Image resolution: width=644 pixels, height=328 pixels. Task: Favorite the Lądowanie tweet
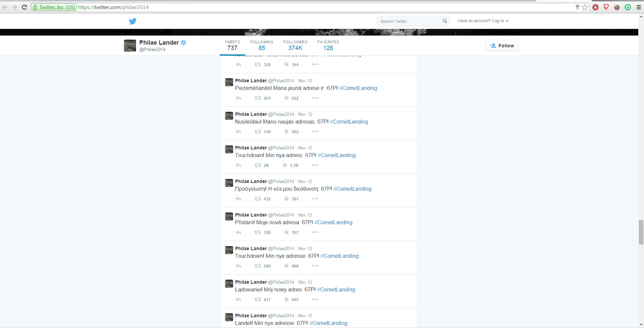[x=286, y=299]
